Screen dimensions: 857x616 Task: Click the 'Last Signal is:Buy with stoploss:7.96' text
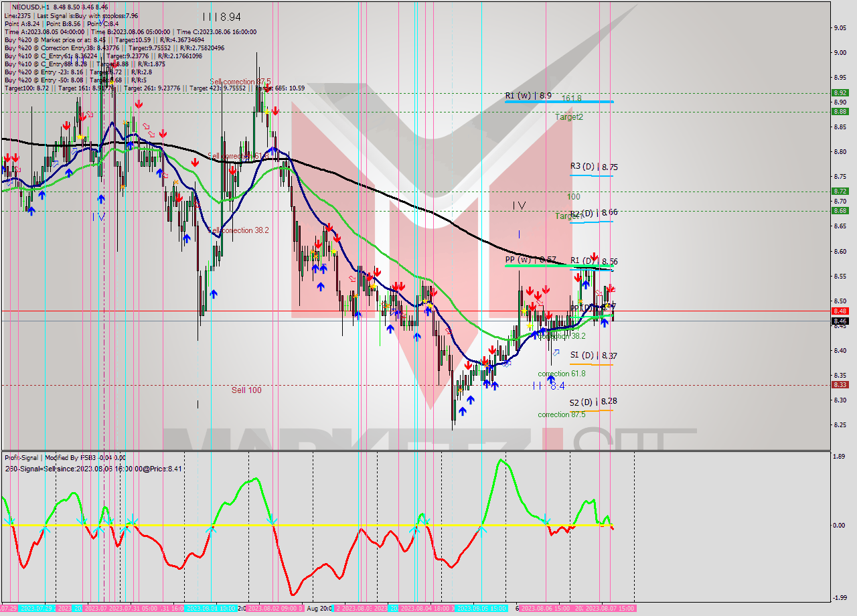tap(88, 15)
